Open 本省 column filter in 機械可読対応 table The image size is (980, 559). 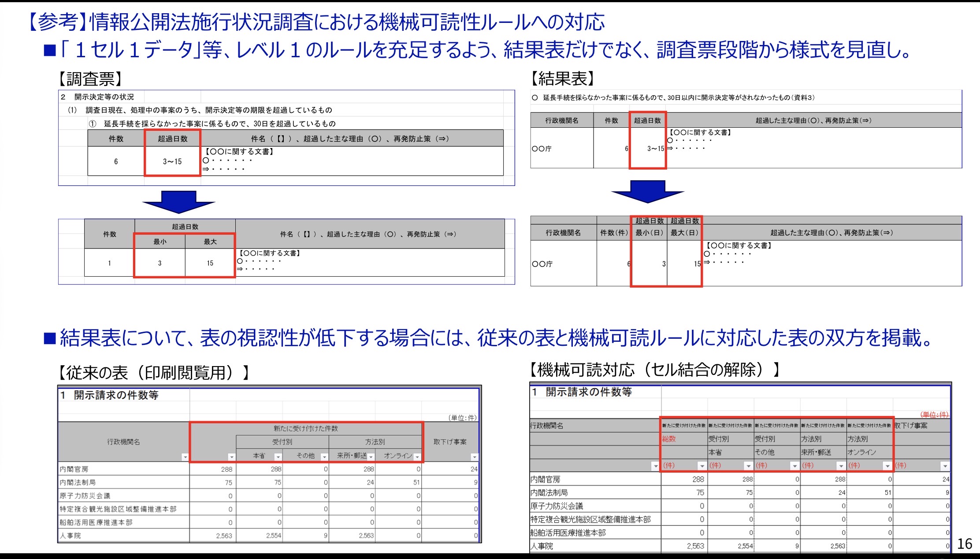click(748, 466)
